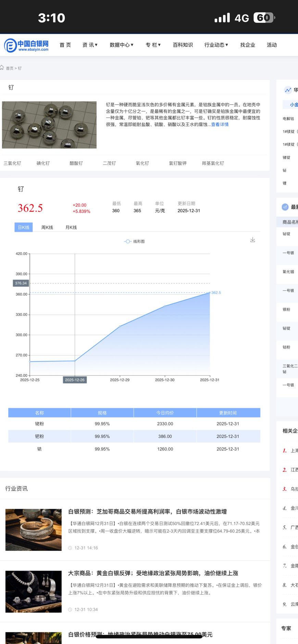Image resolution: width=298 pixels, height=644 pixels.
Task: Click the 铑粉 table row name
Action: click(x=39, y=424)
